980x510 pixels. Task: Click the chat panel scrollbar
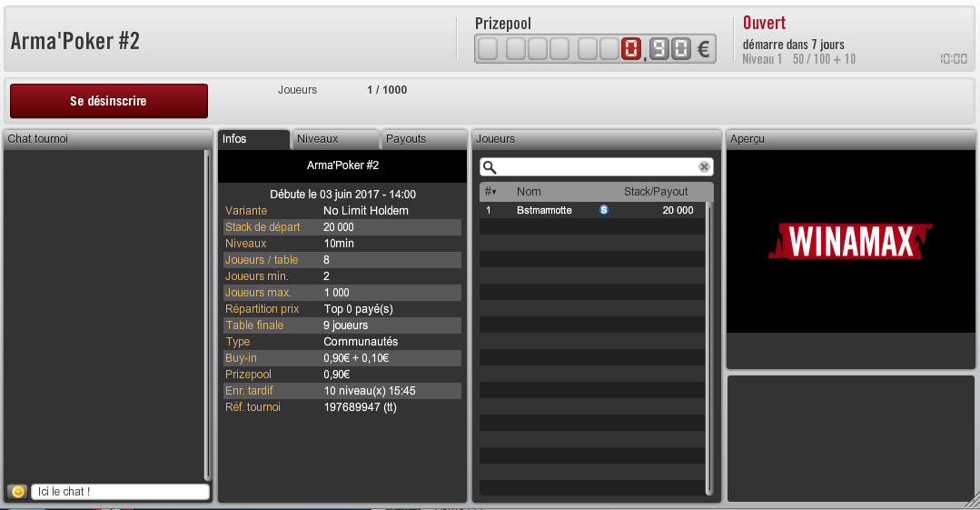pos(207,315)
